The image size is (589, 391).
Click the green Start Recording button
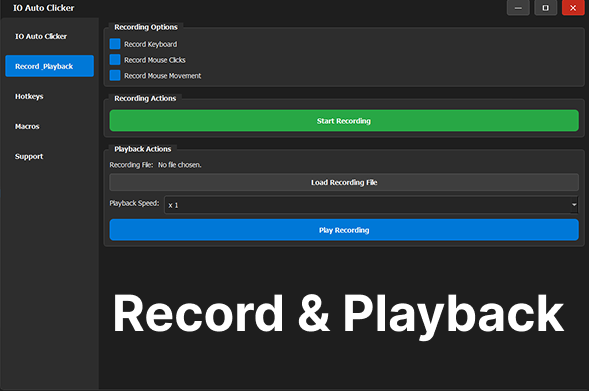point(344,121)
